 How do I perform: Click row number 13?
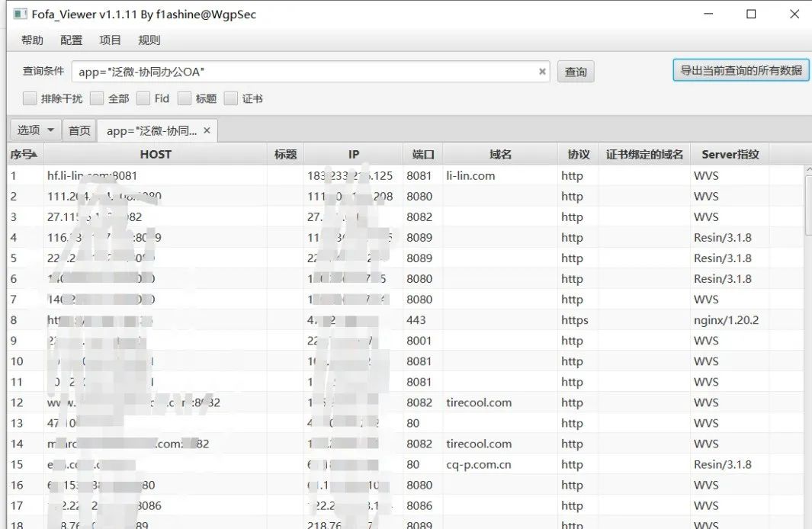[17, 423]
